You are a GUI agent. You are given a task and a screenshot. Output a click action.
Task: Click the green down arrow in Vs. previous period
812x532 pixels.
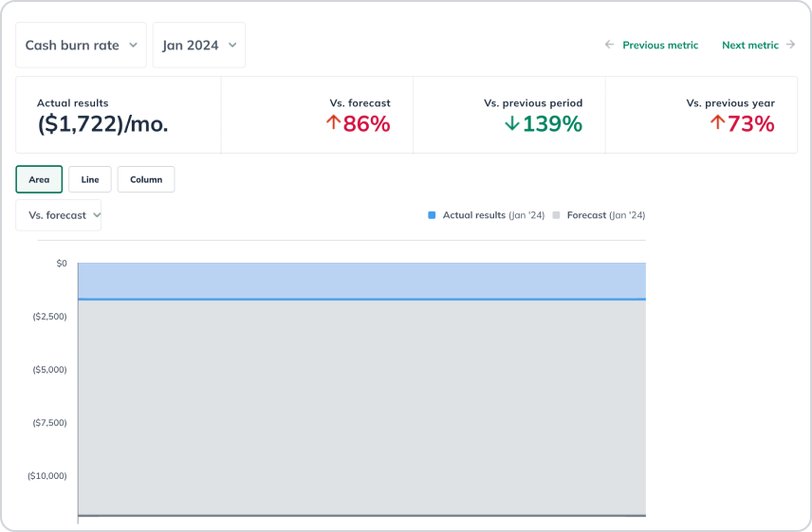[512, 123]
